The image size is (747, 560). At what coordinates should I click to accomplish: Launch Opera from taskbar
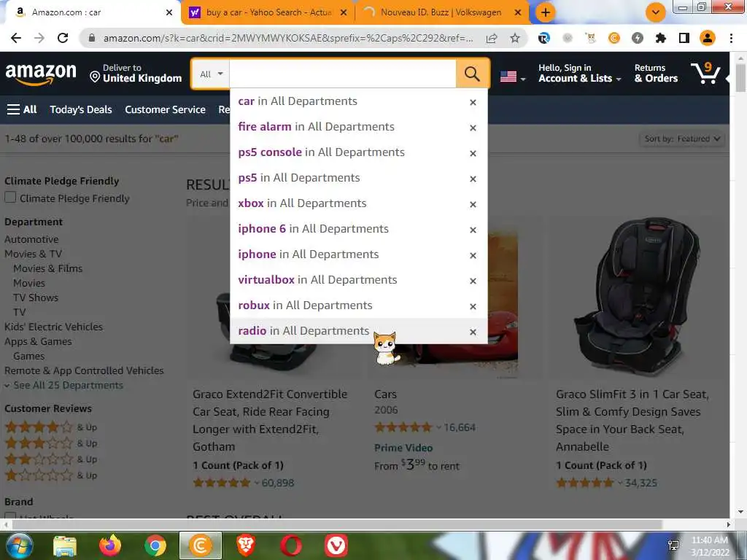(x=290, y=545)
